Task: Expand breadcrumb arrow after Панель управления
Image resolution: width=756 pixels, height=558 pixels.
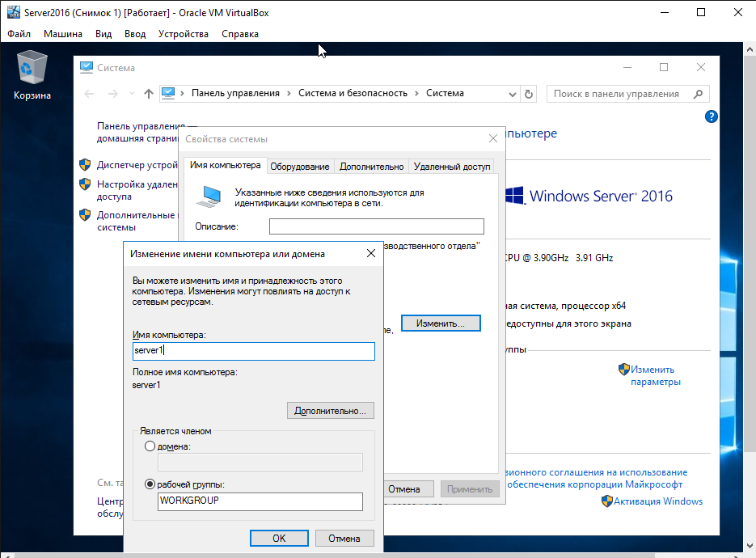Action: (289, 94)
